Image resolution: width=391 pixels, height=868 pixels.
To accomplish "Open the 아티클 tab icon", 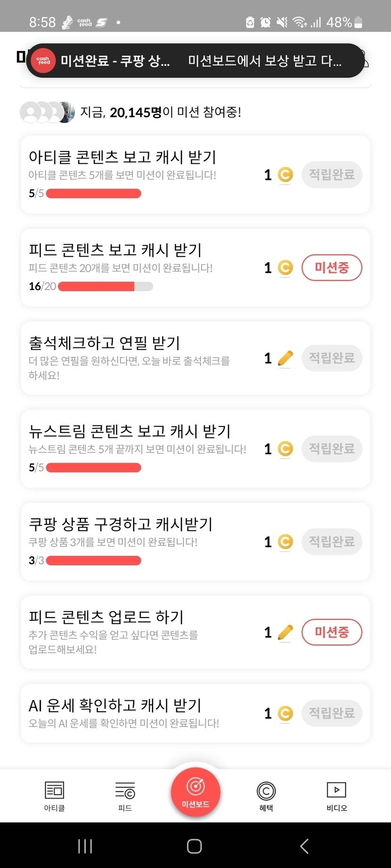I will [54, 791].
